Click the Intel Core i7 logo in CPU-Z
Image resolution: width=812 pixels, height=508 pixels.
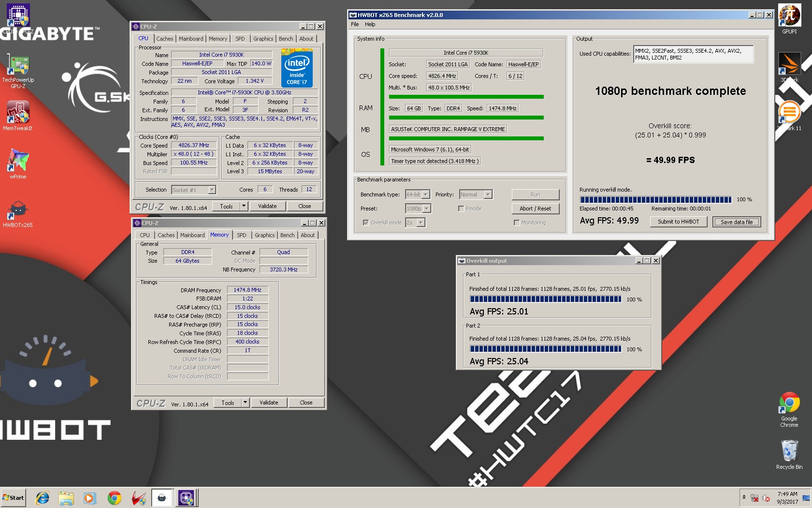pos(297,68)
